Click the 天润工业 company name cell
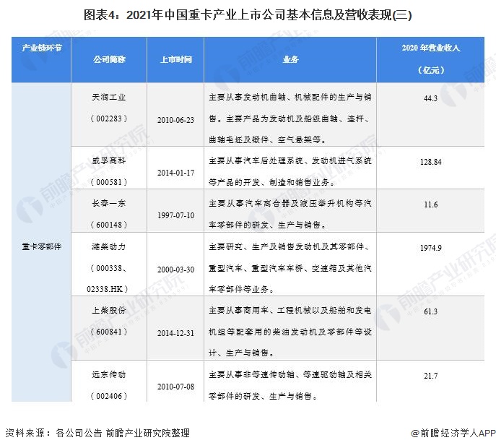The image size is (496, 448). pyautogui.click(x=109, y=105)
